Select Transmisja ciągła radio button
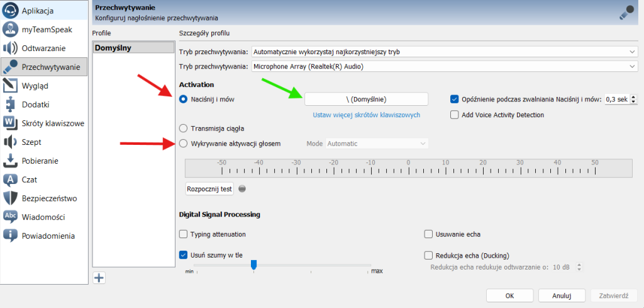The height and width of the screenshot is (308, 644). [x=184, y=128]
